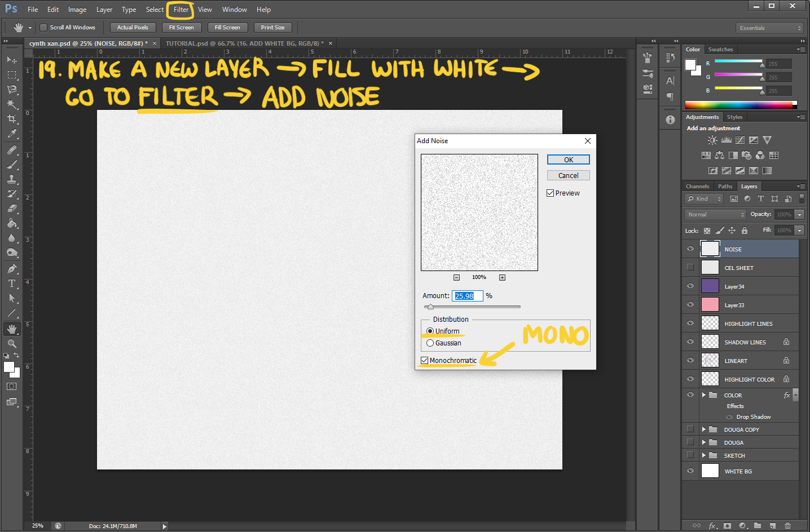Open the Filter menu
Viewport: 810px width, 532px height.
(x=181, y=10)
